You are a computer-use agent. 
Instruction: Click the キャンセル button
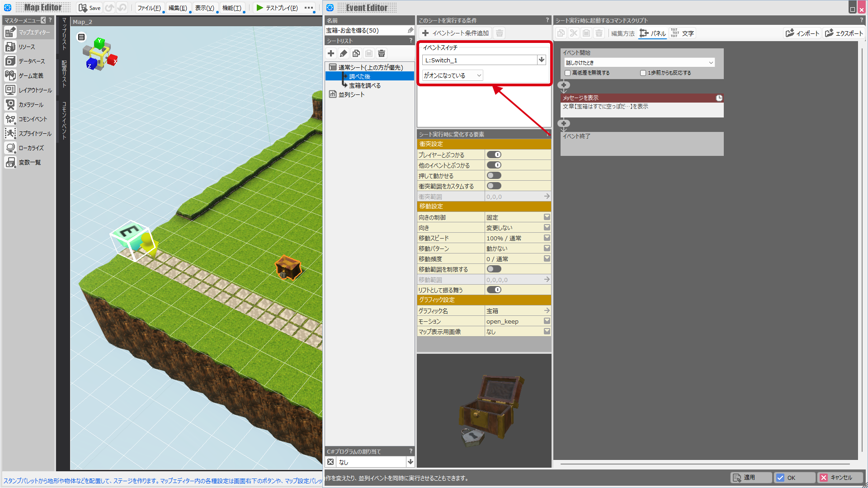(840, 478)
